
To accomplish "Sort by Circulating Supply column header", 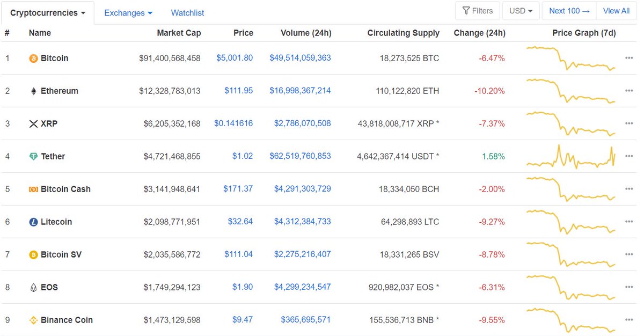I will point(404,33).
